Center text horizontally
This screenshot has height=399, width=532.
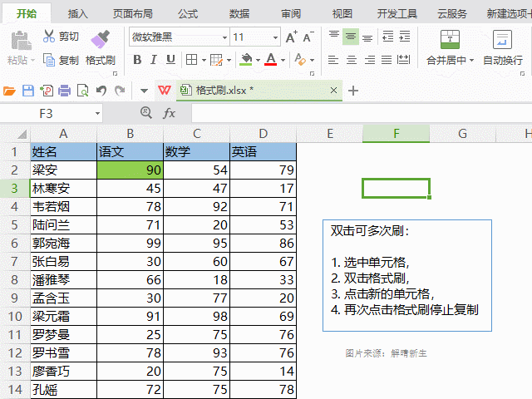click(x=352, y=60)
